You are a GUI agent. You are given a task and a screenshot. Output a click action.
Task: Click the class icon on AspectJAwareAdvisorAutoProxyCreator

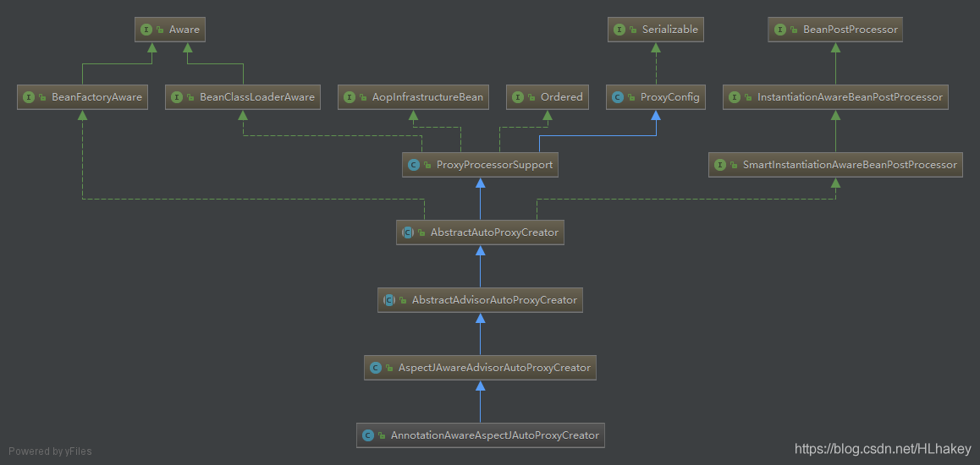click(376, 368)
